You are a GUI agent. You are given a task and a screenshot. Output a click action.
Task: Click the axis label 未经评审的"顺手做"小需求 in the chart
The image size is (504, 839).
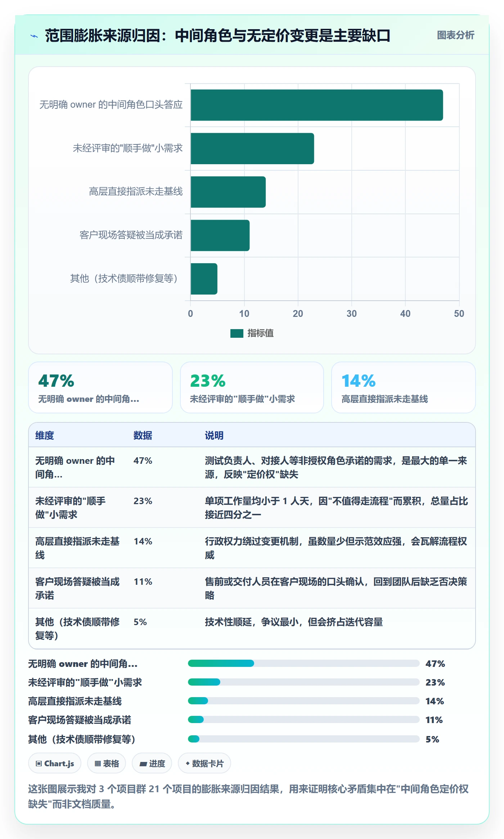[x=128, y=148]
